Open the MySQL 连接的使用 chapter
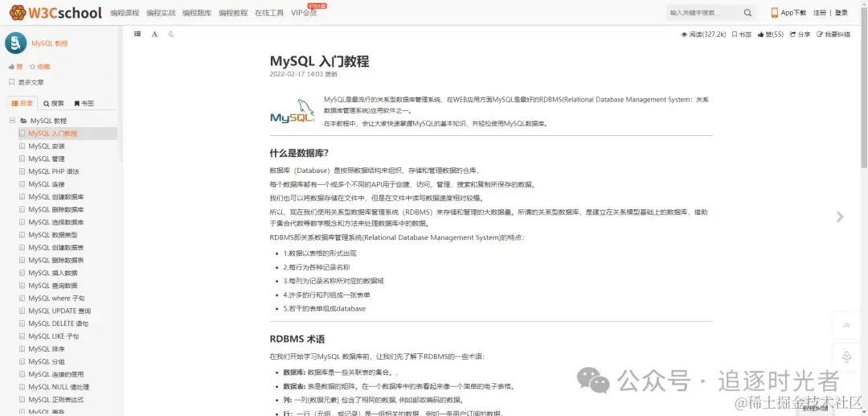This screenshot has width=868, height=416. [56, 375]
